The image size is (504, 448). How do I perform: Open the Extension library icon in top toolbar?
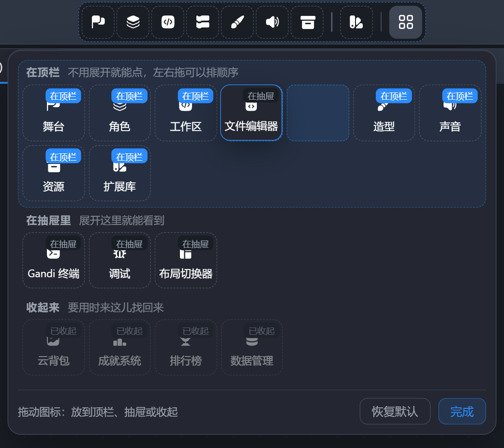click(356, 22)
